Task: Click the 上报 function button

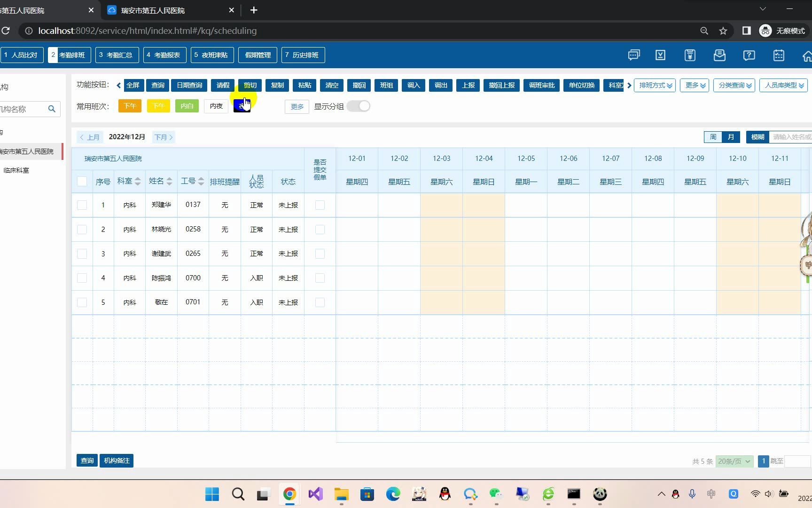Action: click(468, 85)
